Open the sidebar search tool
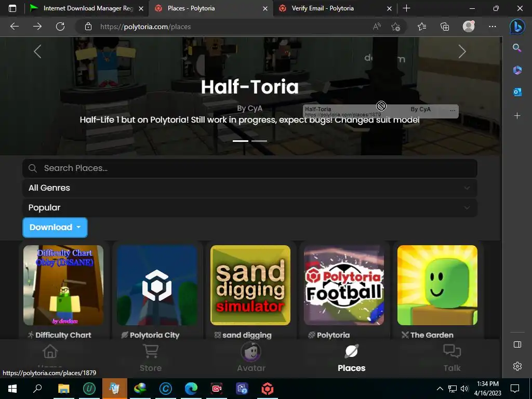Screen dimensions: 532x399 click(x=517, y=48)
